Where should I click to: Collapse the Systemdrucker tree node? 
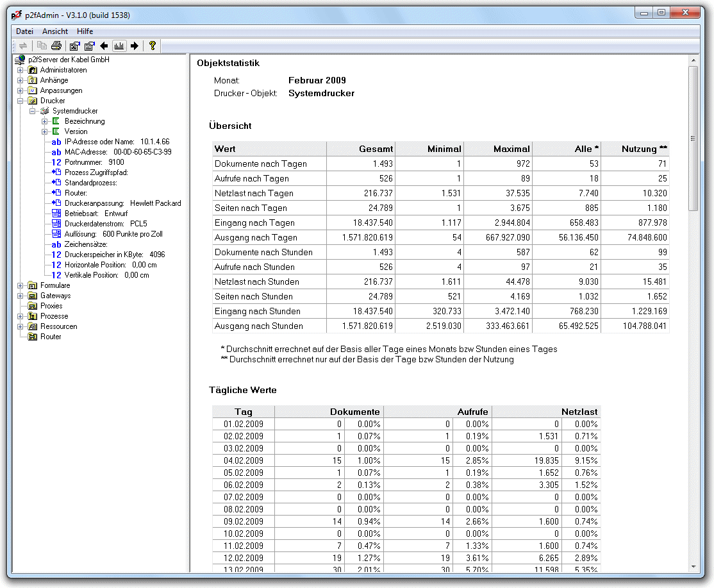pos(32,111)
